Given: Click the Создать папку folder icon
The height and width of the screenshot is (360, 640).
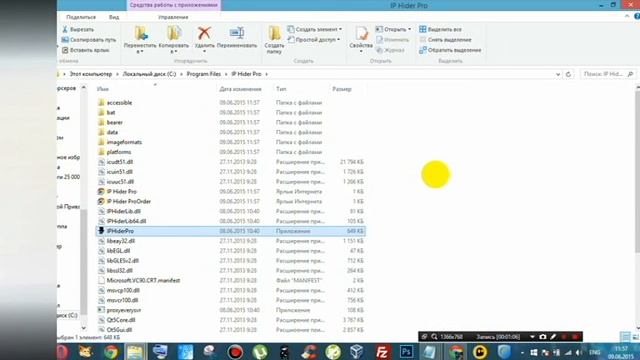Looking at the screenshot, I should pos(274,33).
